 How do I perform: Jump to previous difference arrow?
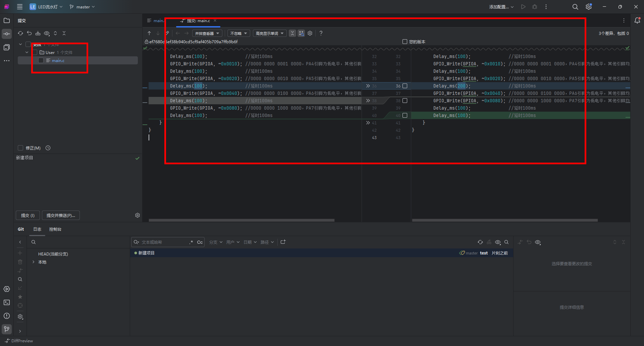(149, 33)
